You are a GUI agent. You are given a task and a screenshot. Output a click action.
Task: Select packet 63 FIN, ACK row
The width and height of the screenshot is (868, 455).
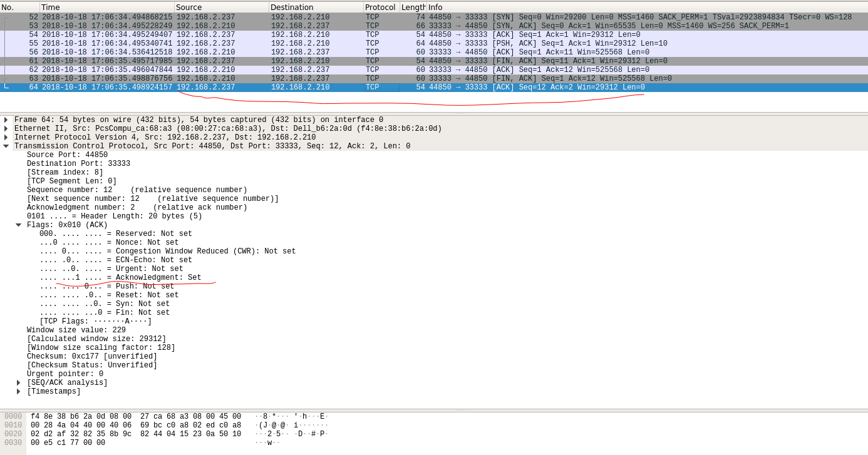pyautogui.click(x=434, y=79)
